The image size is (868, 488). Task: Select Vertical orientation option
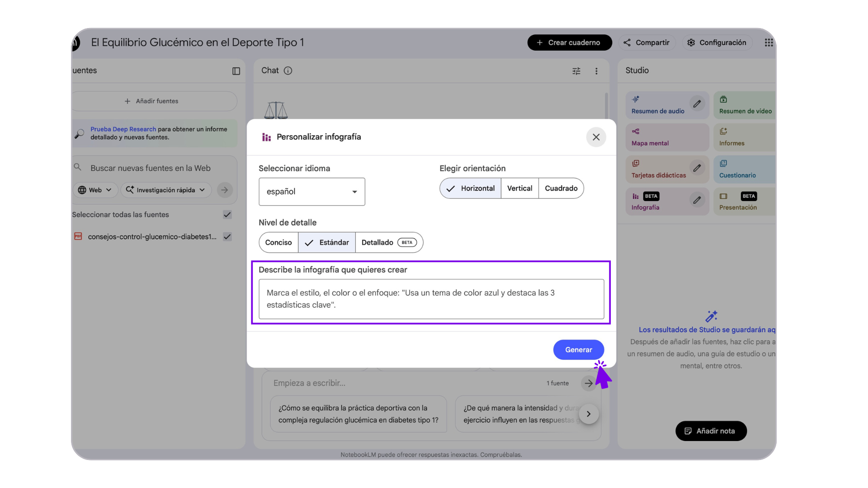[x=519, y=188]
